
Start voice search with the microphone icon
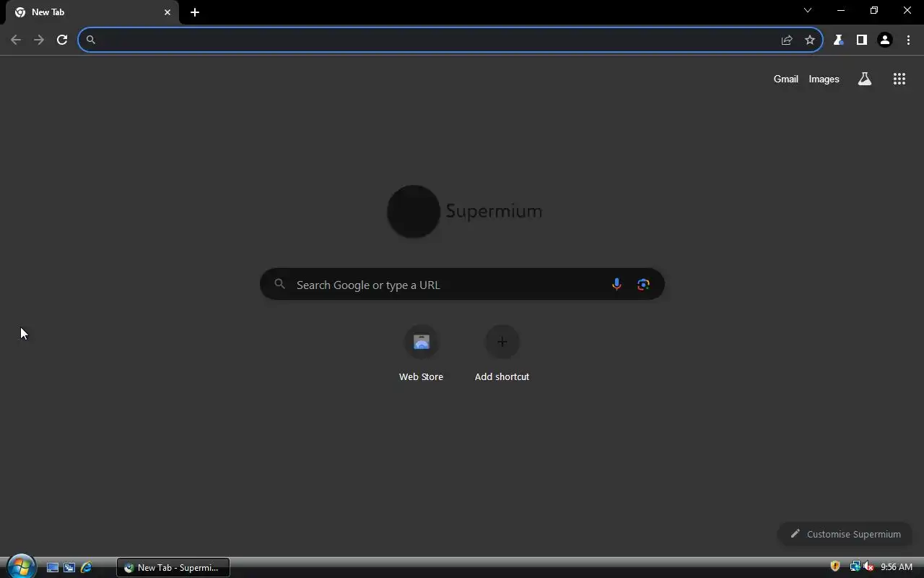point(616,285)
